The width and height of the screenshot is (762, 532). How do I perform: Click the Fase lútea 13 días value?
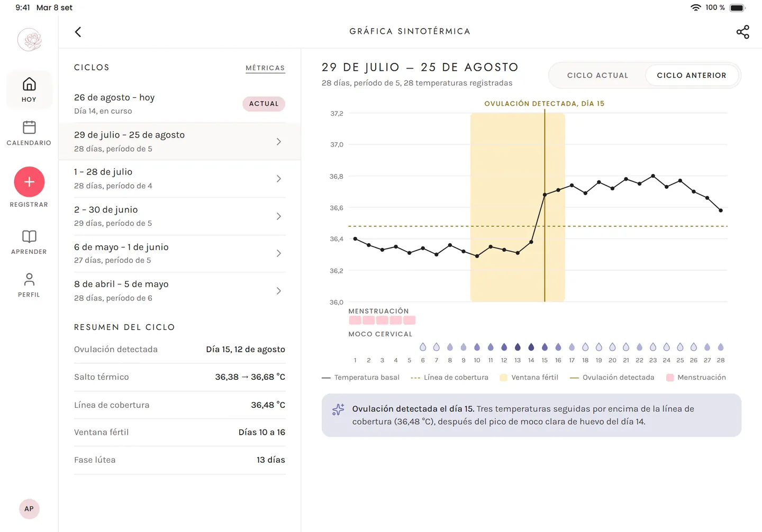click(x=271, y=460)
